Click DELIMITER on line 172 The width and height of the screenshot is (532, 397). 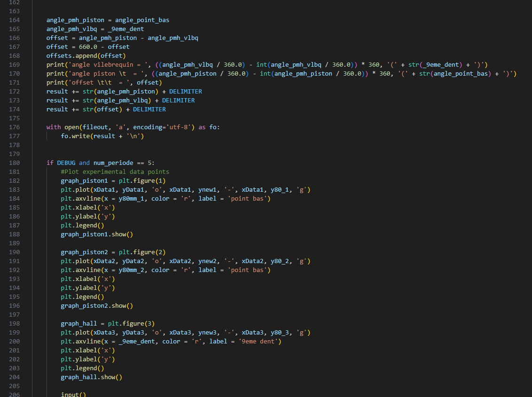click(186, 92)
